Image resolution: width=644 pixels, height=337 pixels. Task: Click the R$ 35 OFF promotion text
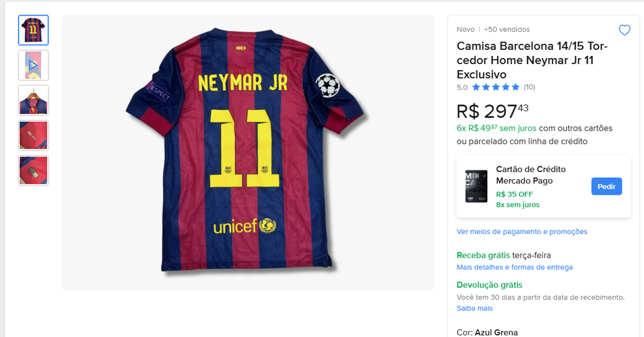[x=514, y=194]
